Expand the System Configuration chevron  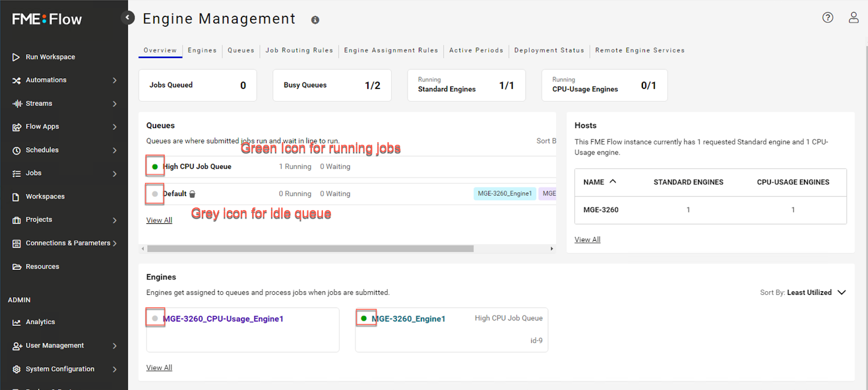114,369
